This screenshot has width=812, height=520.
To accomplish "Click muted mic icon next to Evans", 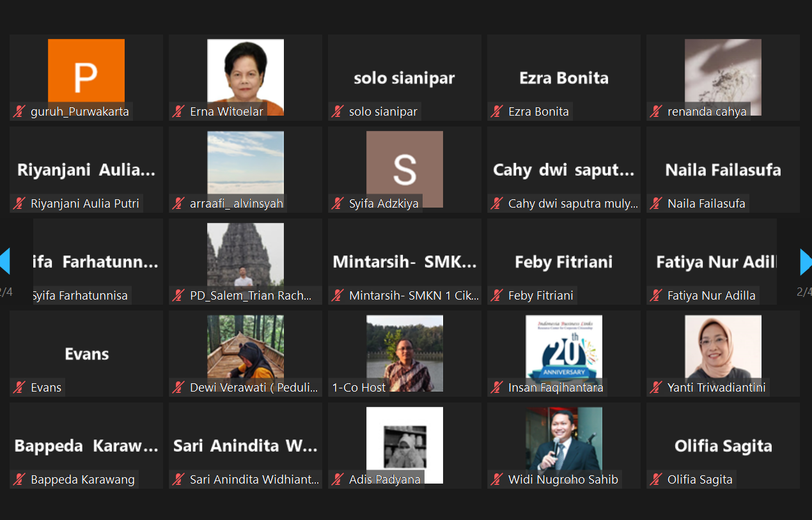I will click(x=19, y=388).
